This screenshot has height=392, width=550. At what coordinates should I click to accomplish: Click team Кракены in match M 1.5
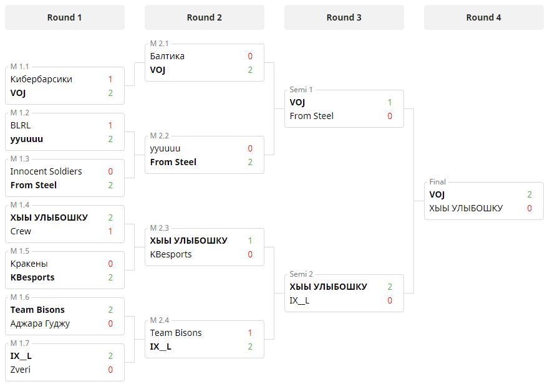point(29,264)
